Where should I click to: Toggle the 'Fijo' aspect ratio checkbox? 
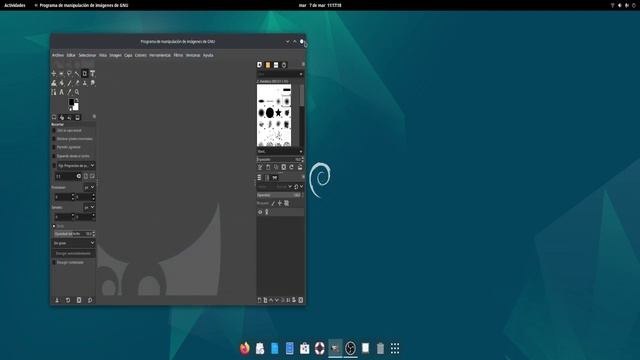(54, 166)
